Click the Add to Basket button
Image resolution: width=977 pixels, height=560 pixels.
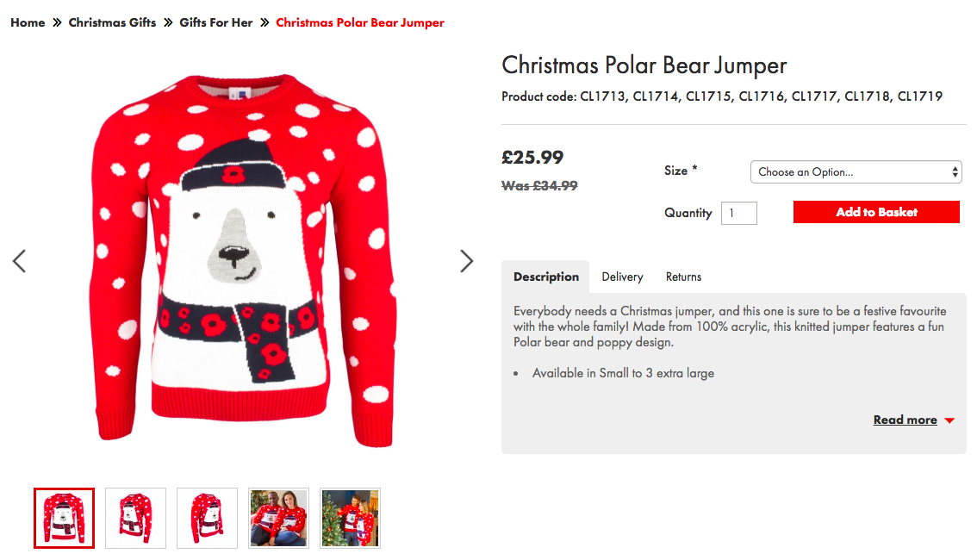pos(875,212)
